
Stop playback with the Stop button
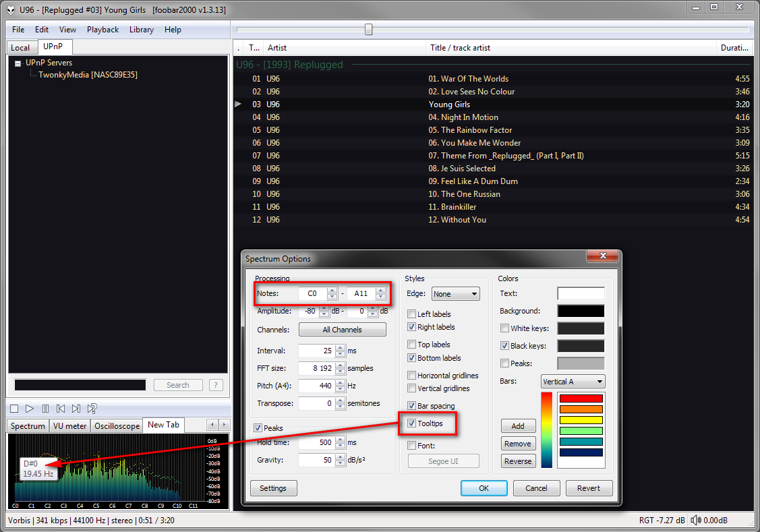pos(13,409)
